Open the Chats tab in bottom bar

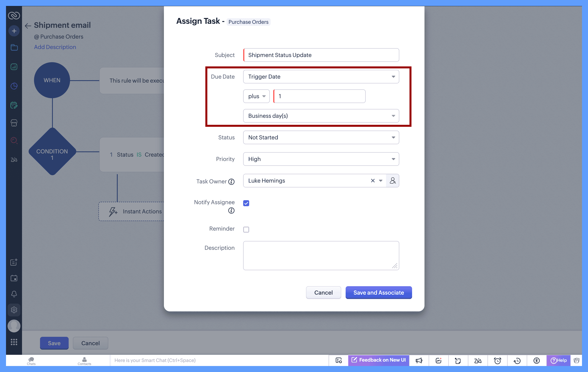pos(31,361)
